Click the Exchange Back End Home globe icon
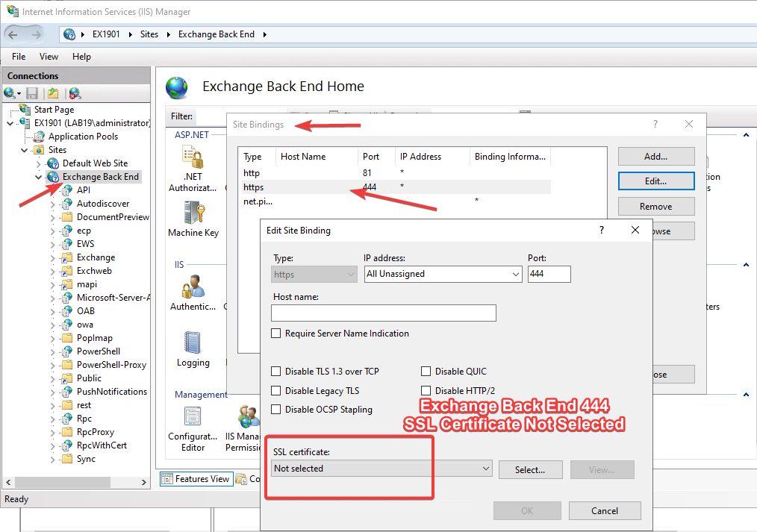 [177, 88]
